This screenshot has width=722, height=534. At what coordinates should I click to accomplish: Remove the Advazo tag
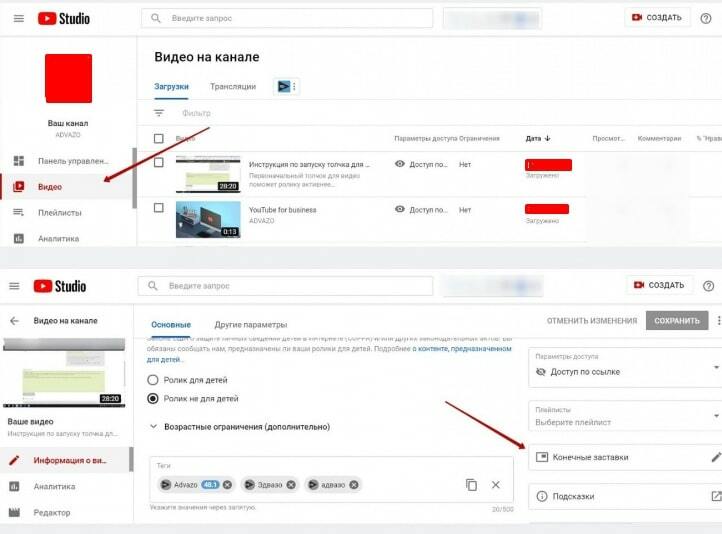point(227,485)
